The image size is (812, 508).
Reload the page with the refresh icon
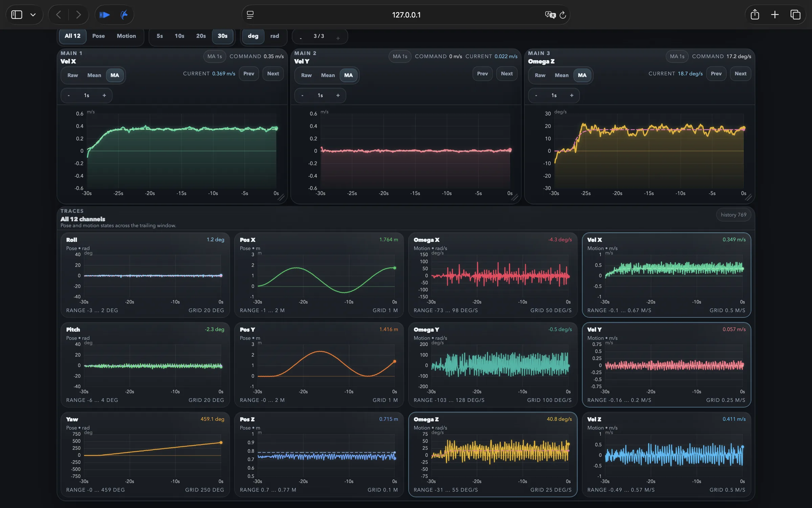563,15
